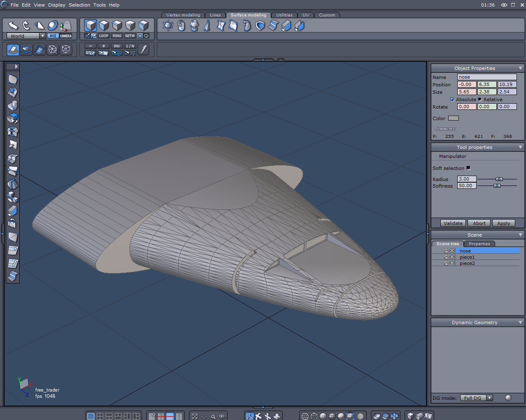
Task: Adjust the Softness slider handle
Action: [497, 186]
